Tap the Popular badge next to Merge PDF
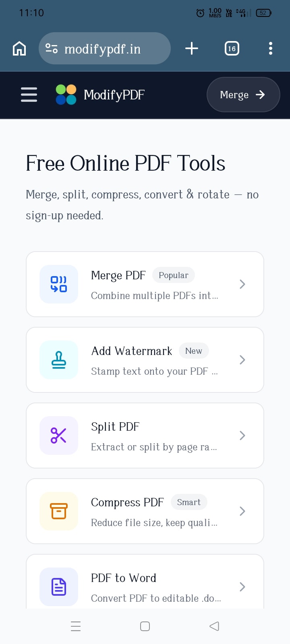Screen dimensions: 290x644 click(x=173, y=275)
